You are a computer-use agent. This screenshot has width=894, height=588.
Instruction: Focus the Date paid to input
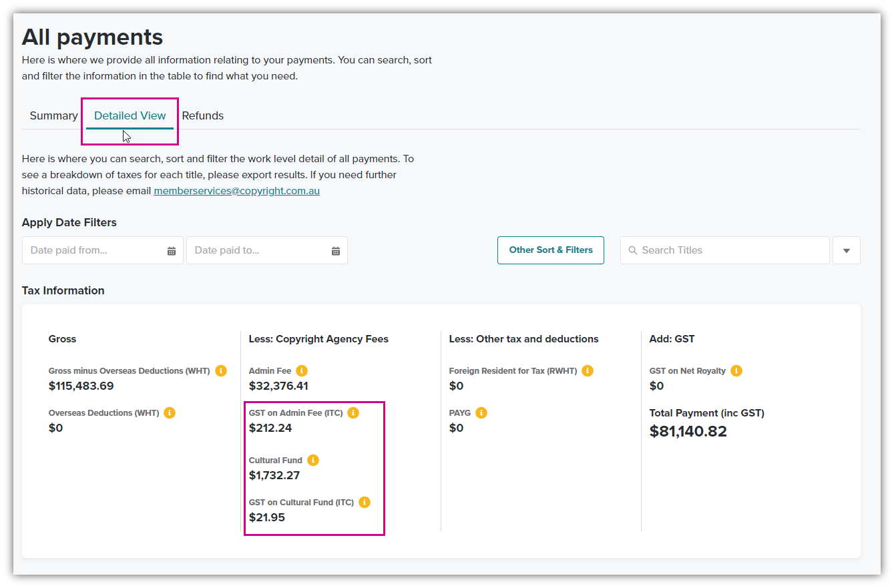click(267, 250)
